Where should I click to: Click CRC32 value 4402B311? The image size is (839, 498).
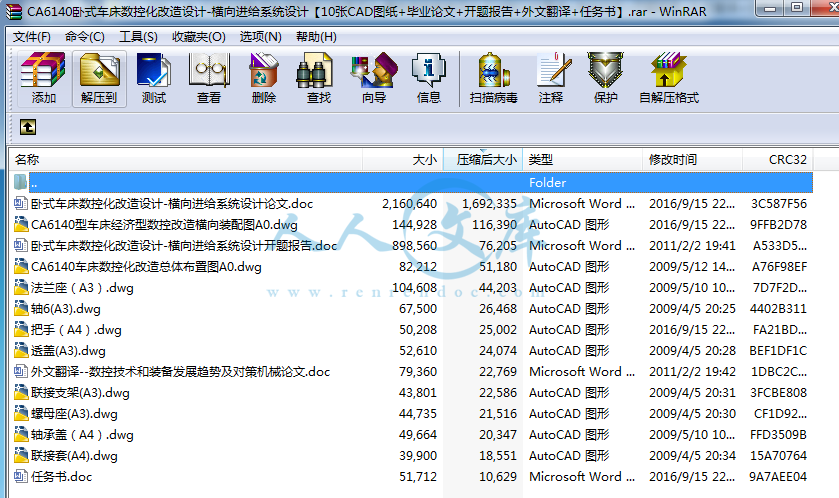[778, 308]
